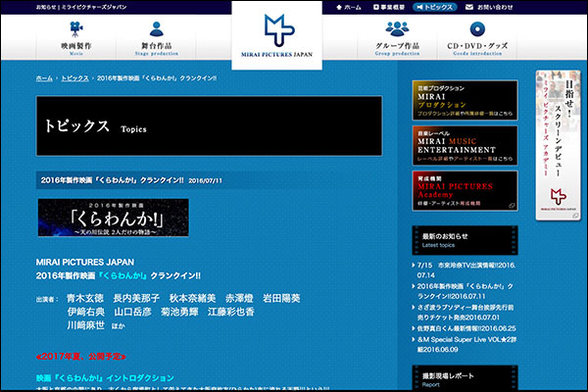This screenshot has height=392, width=588.
Task: Open &M Special Super Live VOL★2 news item
Action: 466,346
